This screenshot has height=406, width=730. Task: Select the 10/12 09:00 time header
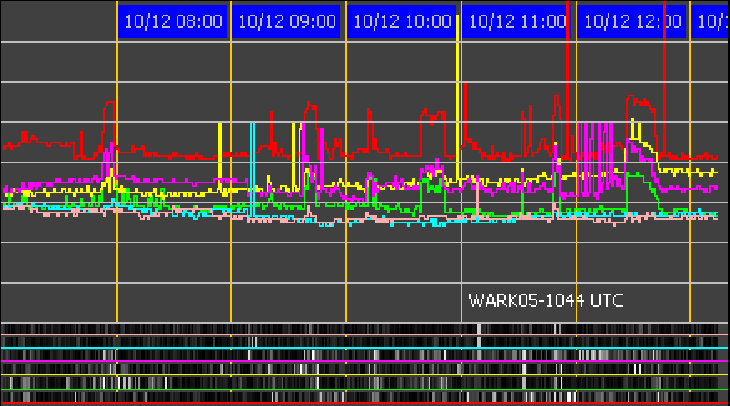point(287,21)
